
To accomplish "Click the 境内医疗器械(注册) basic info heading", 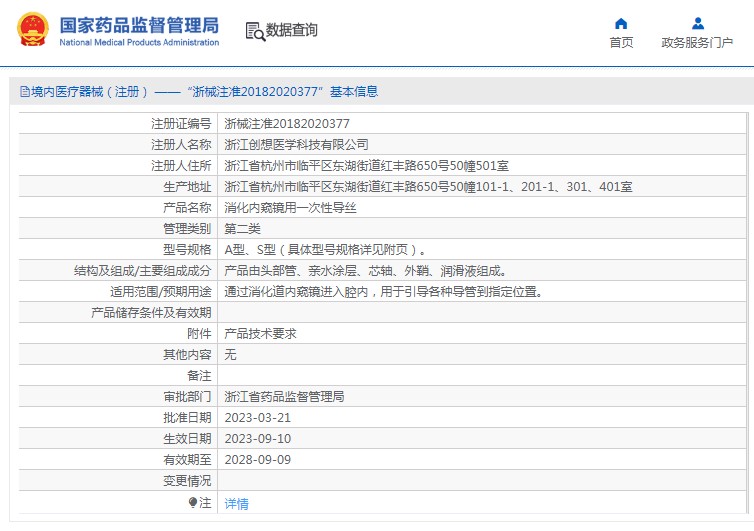I will (204, 91).
